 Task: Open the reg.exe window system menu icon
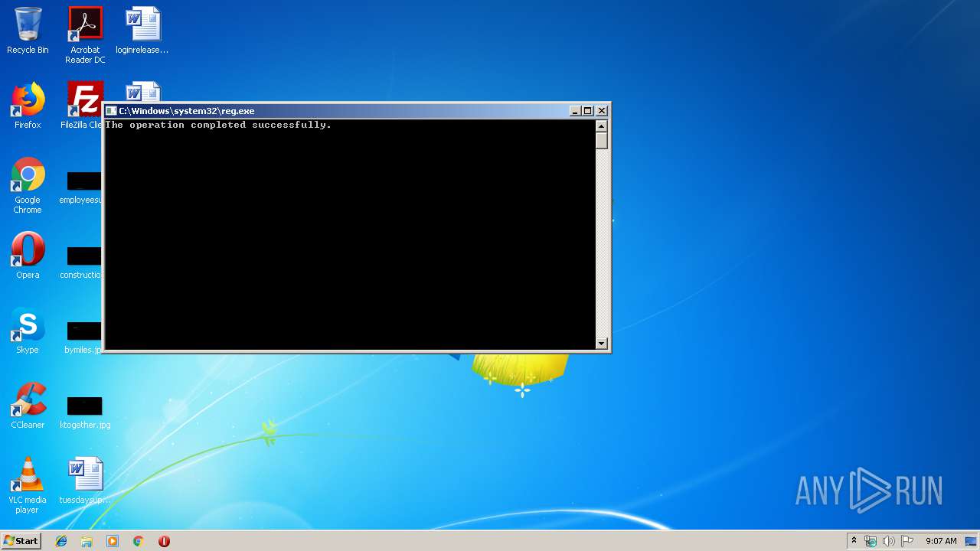point(111,111)
